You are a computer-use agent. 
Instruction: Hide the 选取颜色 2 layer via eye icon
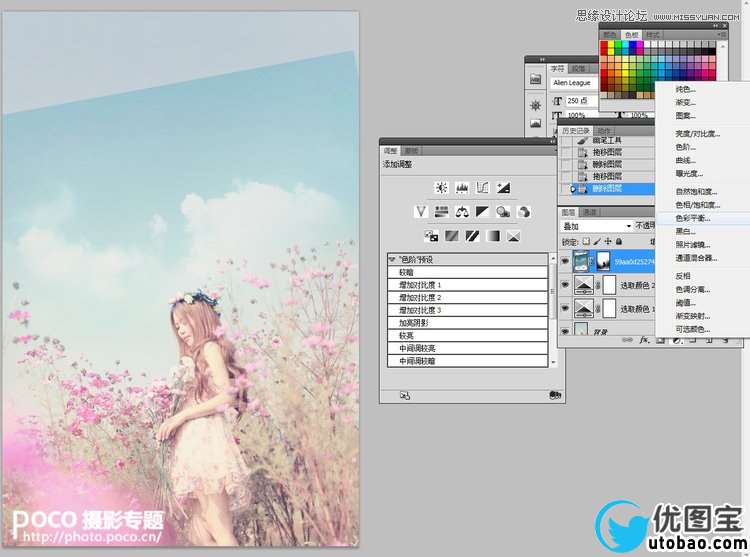coord(566,287)
